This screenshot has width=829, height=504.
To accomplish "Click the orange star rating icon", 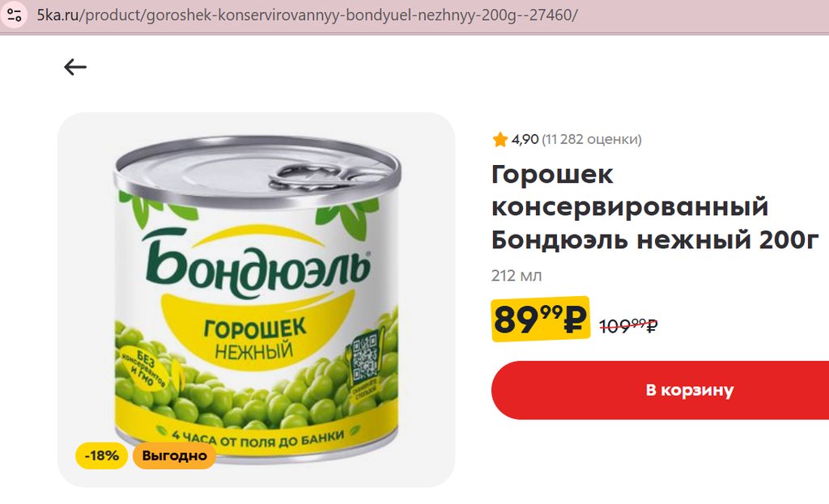I will (x=500, y=139).
